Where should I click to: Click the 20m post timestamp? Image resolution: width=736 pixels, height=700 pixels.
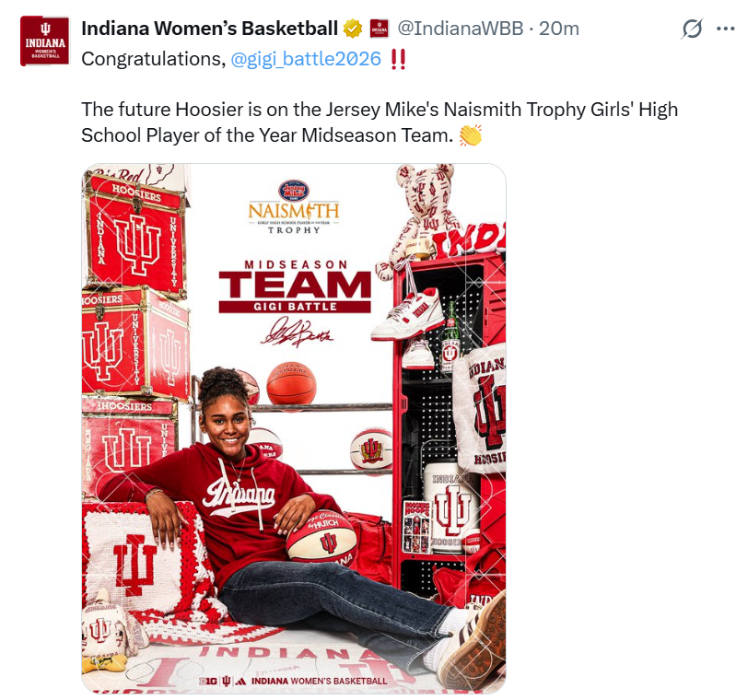click(x=558, y=29)
